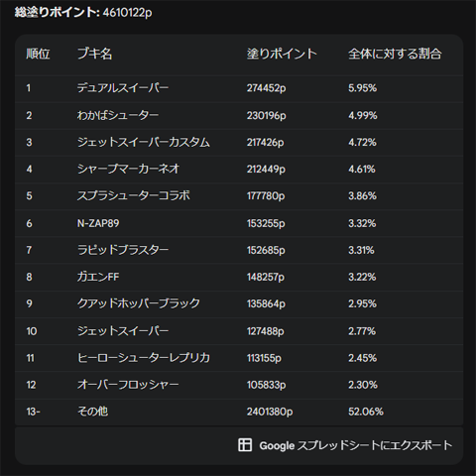Screen dimensions: 476x476
Task: Click the ガエンFF weapon name
Action: click(98, 277)
